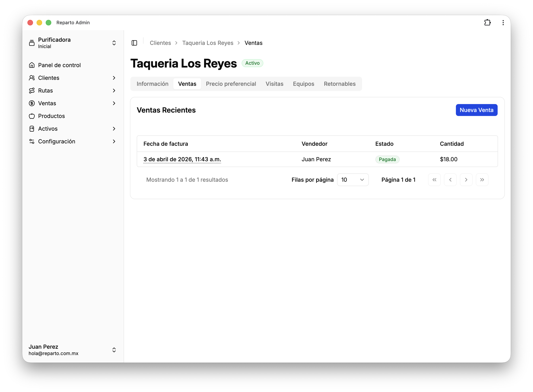Toggle the sidebar panel icon

pyautogui.click(x=134, y=43)
